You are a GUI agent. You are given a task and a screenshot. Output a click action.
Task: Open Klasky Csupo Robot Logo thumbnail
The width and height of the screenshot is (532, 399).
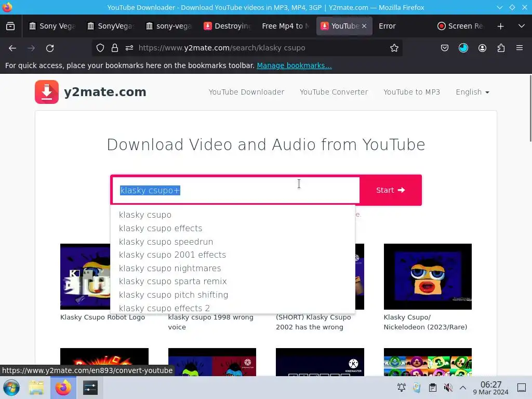[85, 276]
